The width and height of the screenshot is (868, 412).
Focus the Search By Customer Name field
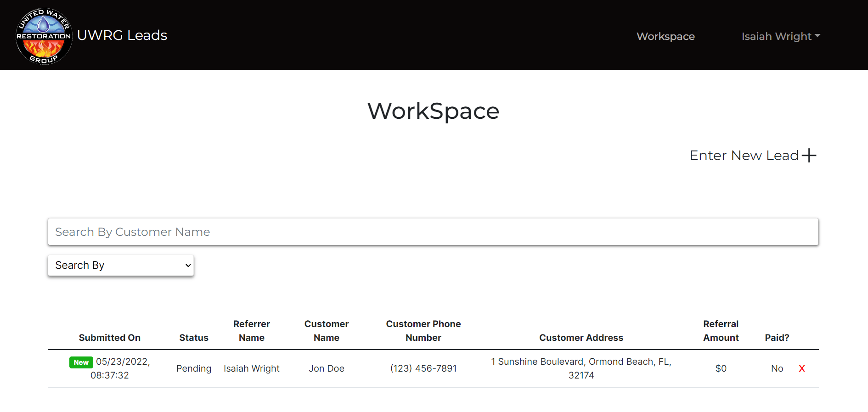pyautogui.click(x=433, y=232)
